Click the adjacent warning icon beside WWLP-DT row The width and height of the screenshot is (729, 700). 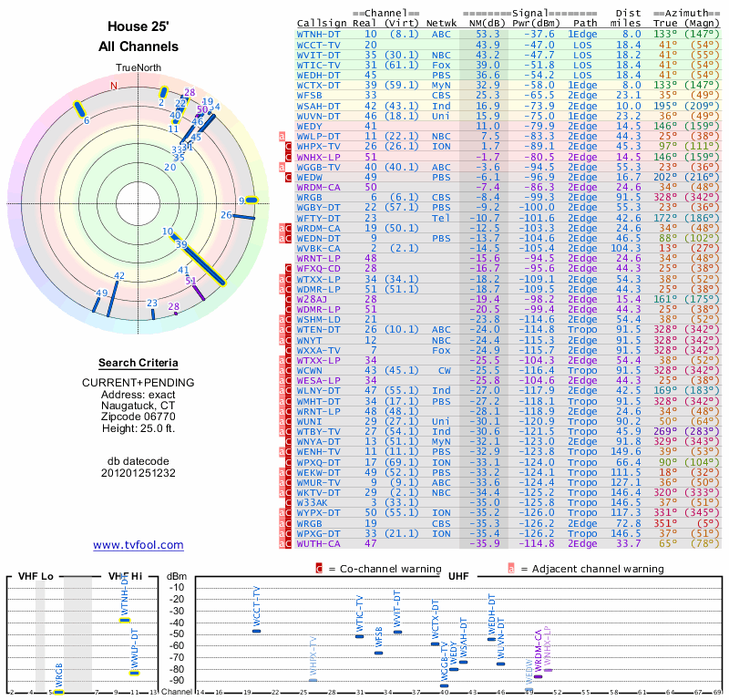point(282,137)
